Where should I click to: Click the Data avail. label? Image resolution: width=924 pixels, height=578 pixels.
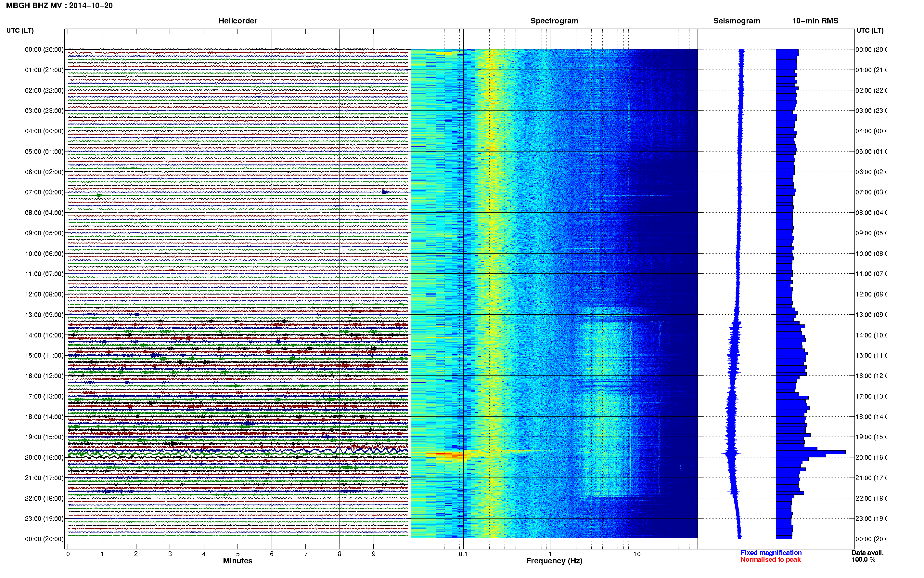click(867, 553)
